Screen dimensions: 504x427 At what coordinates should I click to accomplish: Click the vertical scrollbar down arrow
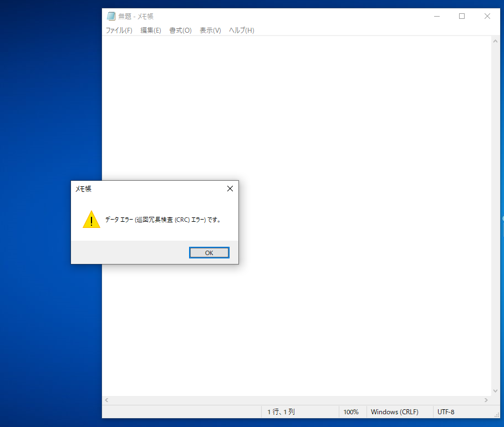click(495, 391)
